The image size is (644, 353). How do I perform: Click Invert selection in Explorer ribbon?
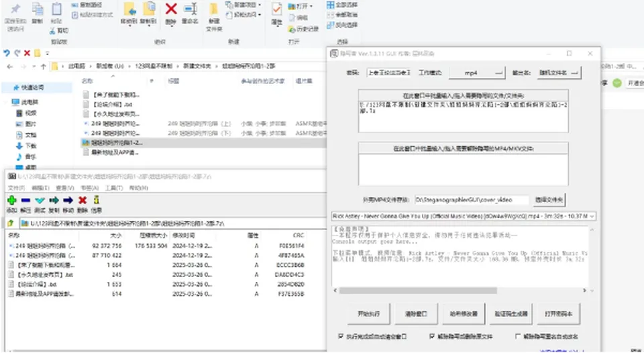(x=341, y=25)
